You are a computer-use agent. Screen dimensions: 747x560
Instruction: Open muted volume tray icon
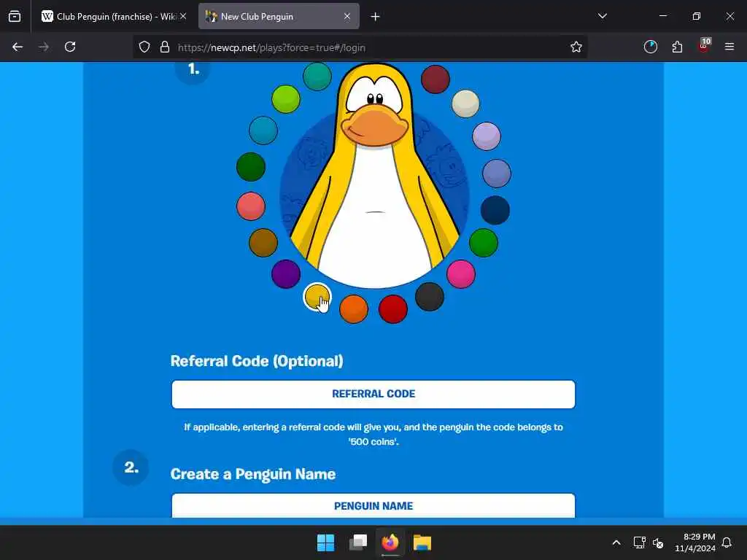[x=658, y=542]
